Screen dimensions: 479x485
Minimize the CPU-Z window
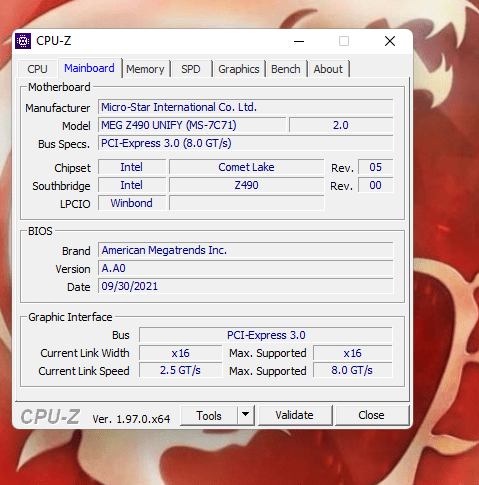pyautogui.click(x=299, y=41)
